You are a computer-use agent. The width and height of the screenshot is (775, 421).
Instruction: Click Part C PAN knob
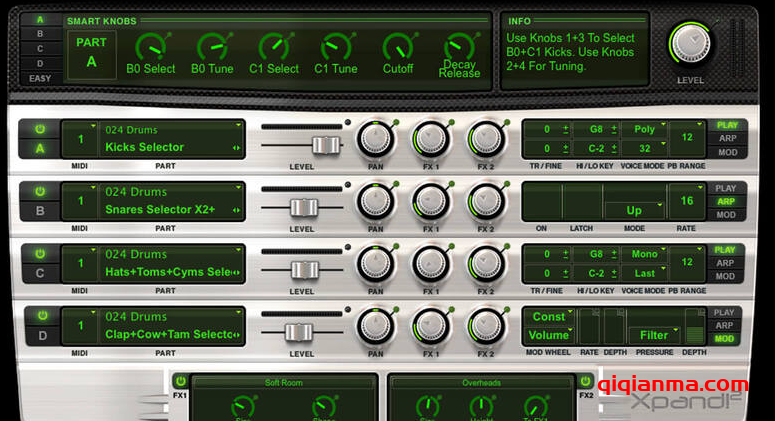376,264
